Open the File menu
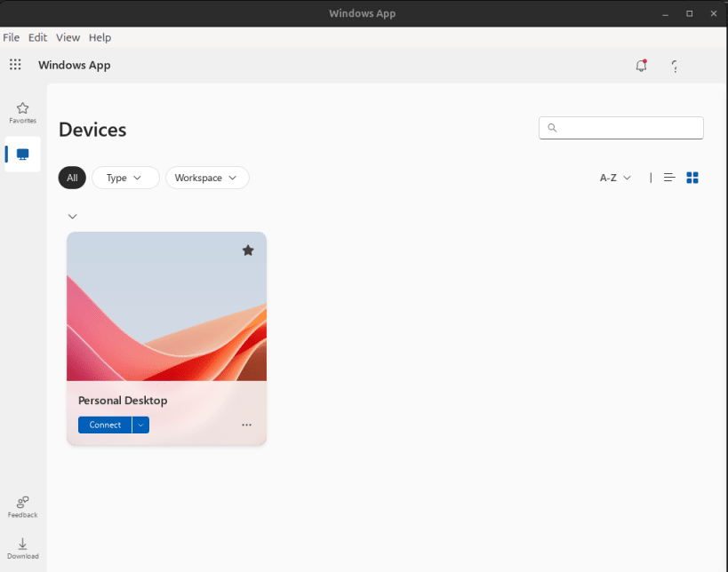Screen dimensions: 728x572 12,37
